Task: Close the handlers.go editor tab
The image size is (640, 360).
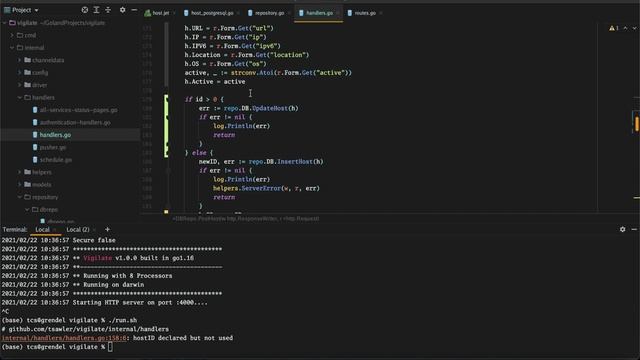Action: pyautogui.click(x=338, y=13)
